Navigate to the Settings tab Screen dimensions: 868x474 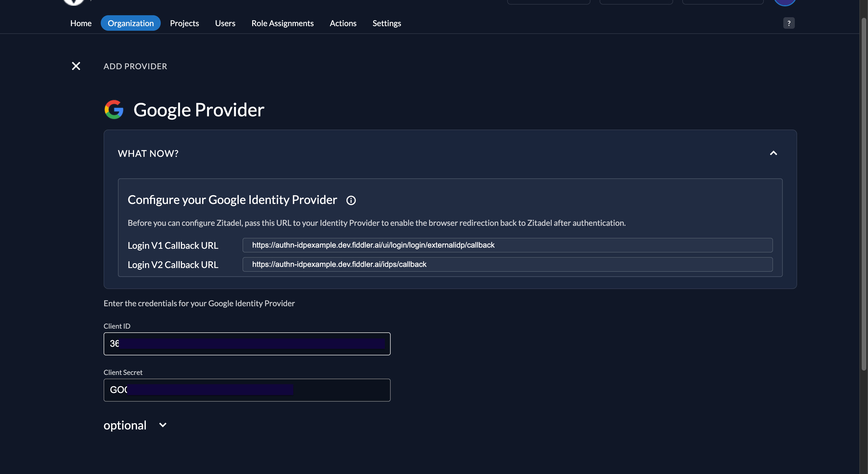pos(387,23)
